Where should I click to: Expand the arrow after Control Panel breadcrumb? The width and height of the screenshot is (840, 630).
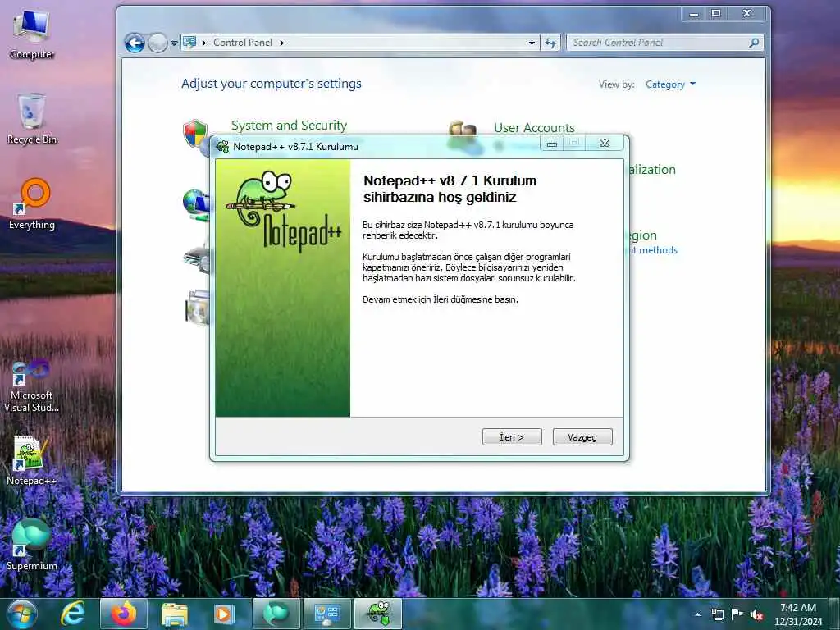(282, 43)
